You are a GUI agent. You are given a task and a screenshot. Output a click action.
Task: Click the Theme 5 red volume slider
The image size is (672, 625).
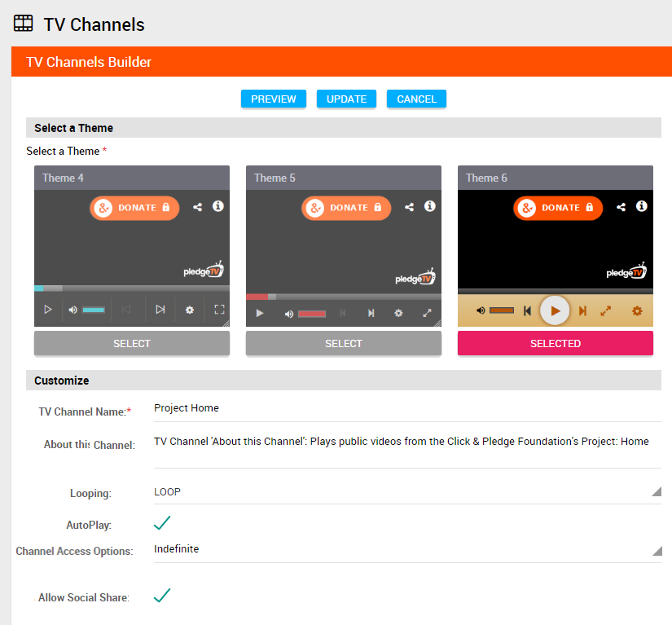(312, 315)
